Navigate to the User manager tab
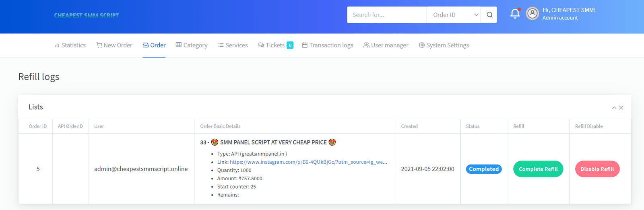The image size is (644, 210). click(386, 45)
